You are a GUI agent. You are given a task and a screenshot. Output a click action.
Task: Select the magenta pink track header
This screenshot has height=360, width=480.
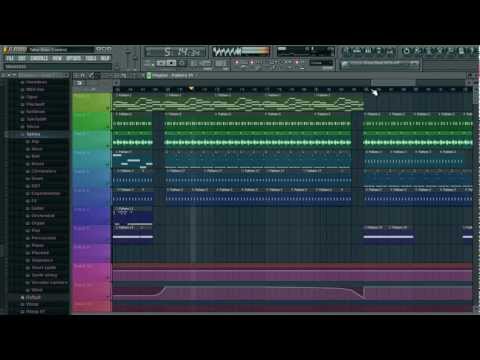click(x=92, y=273)
